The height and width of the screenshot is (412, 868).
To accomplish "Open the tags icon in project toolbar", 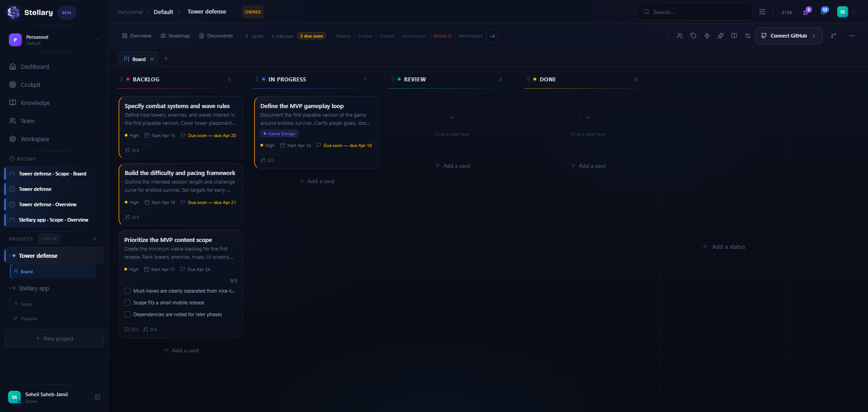I will pos(693,36).
